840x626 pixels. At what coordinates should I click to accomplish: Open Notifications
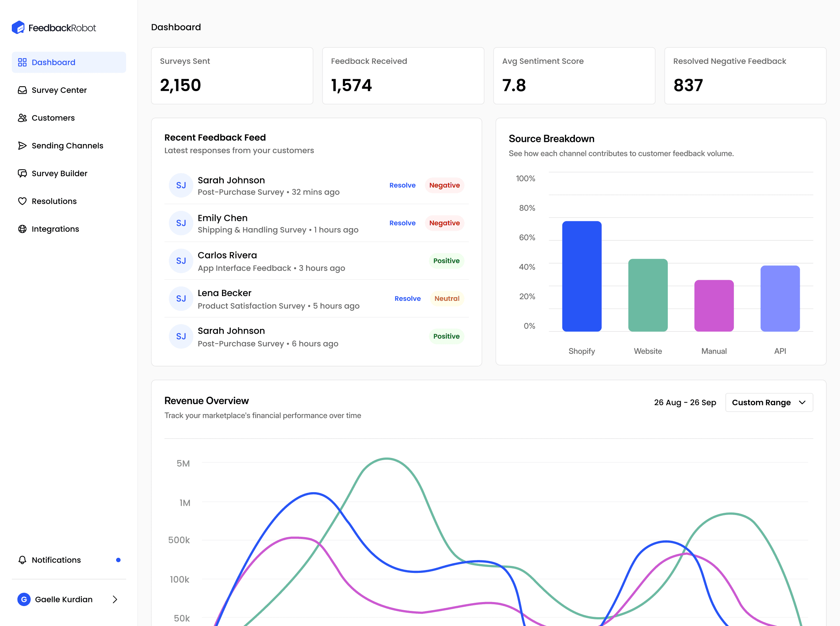coord(69,560)
